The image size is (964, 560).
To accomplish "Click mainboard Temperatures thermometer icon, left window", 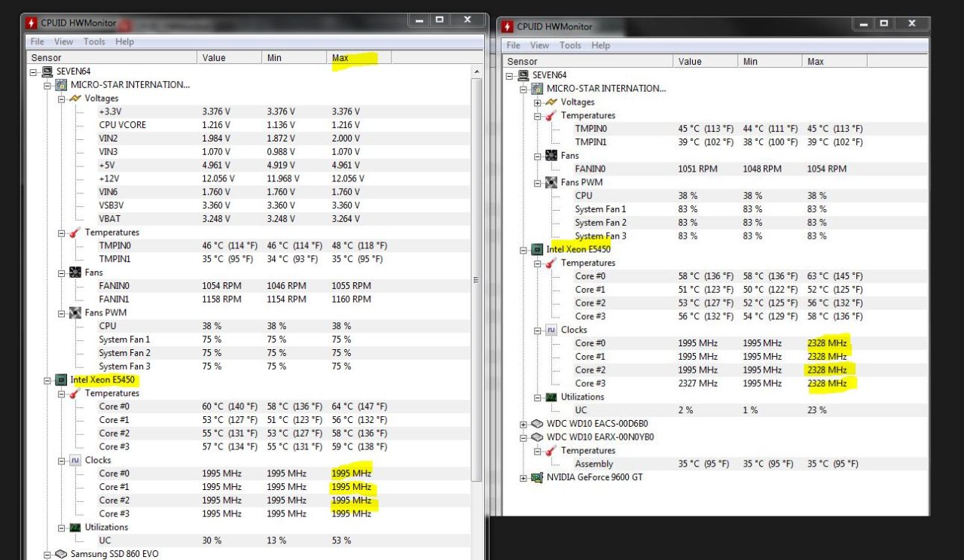I will point(75,233).
